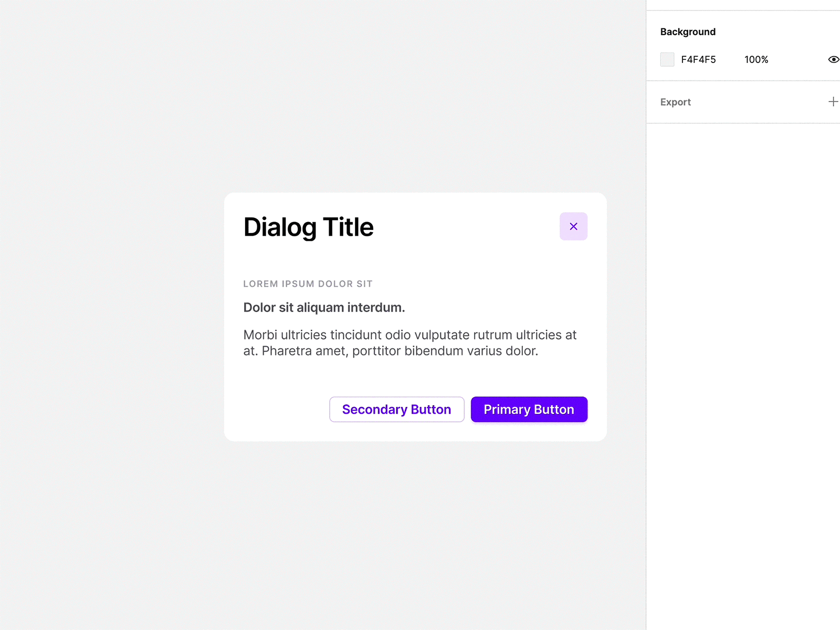
Task: Click the plus icon to add an export setting
Action: [833, 101]
